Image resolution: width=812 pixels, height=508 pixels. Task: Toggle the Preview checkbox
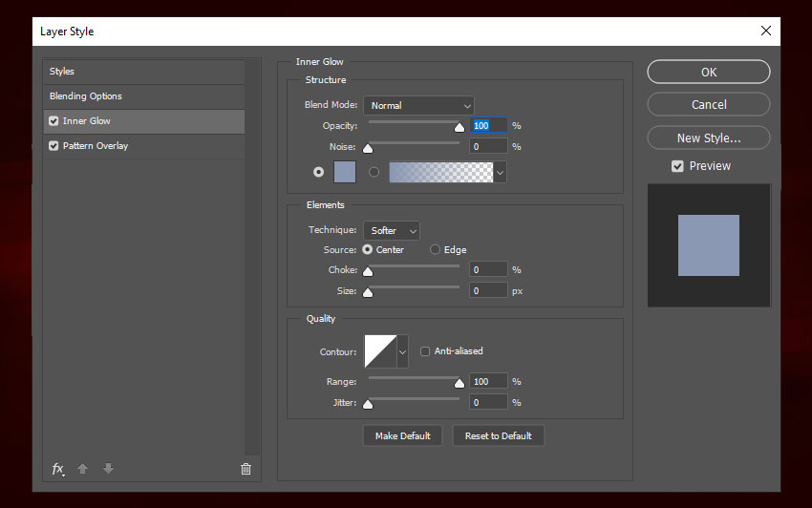[x=677, y=166]
